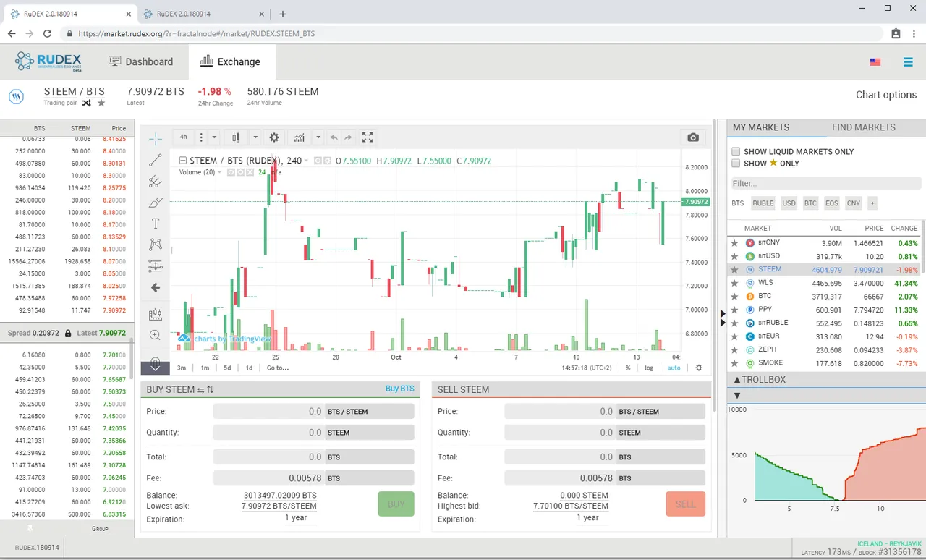
Task: Open the Find Markets tab
Action: [864, 127]
